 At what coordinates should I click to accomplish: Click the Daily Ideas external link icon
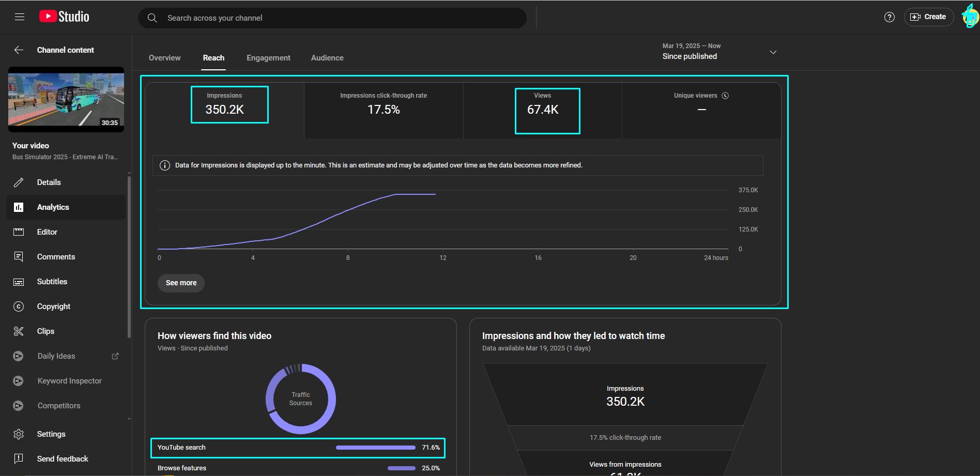[115, 356]
